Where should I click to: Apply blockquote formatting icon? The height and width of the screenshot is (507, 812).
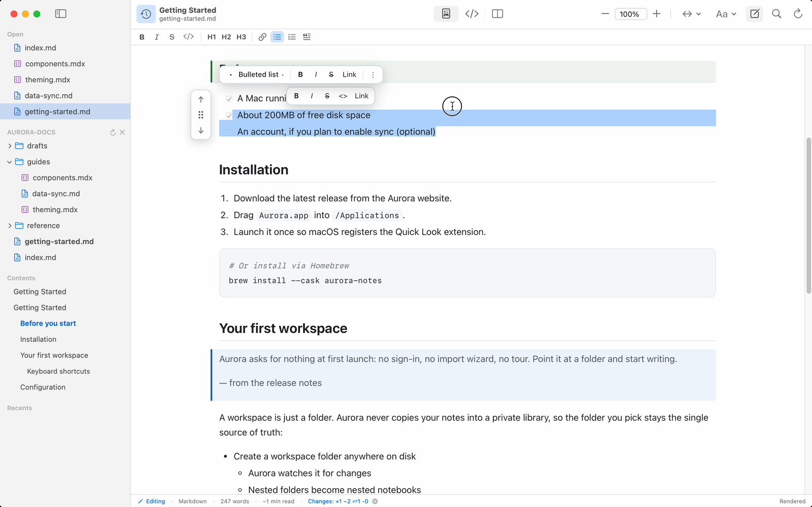307,37
